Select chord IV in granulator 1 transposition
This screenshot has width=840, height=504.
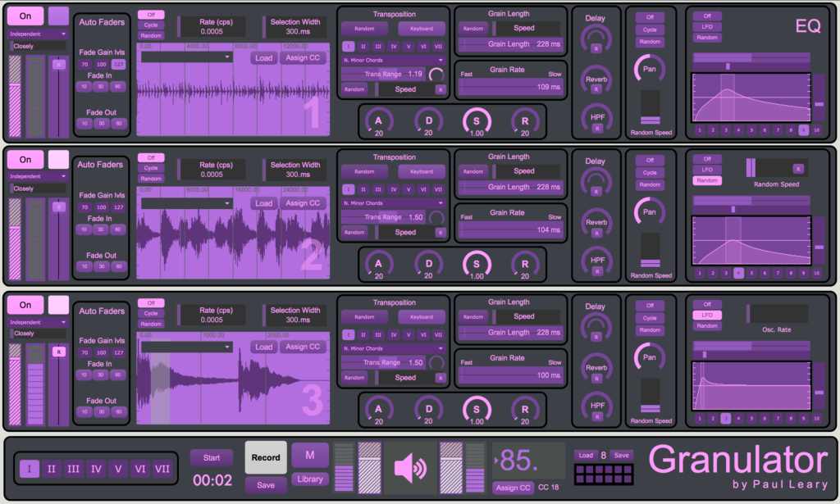pos(393,47)
